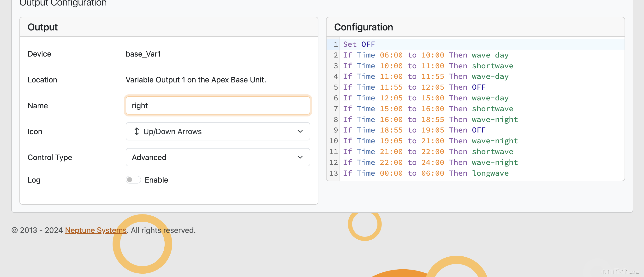Click 'longwave' on line 13 of configuration
The height and width of the screenshot is (277, 644).
490,173
